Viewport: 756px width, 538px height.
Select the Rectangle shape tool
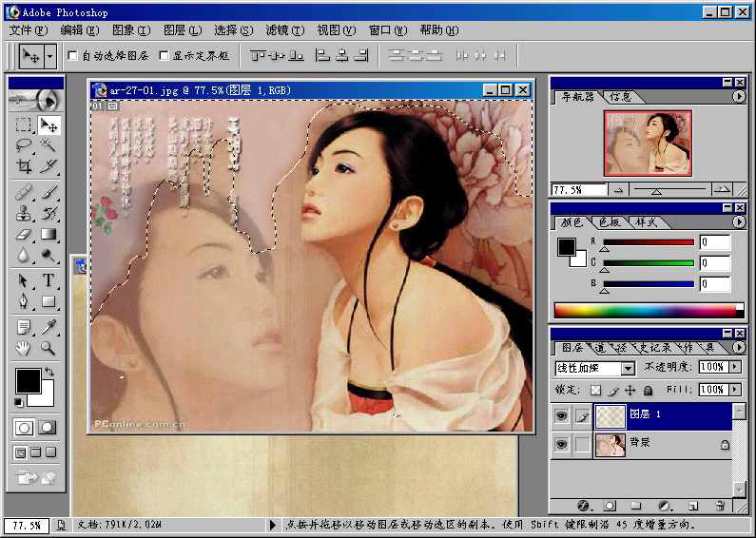pyautogui.click(x=48, y=301)
